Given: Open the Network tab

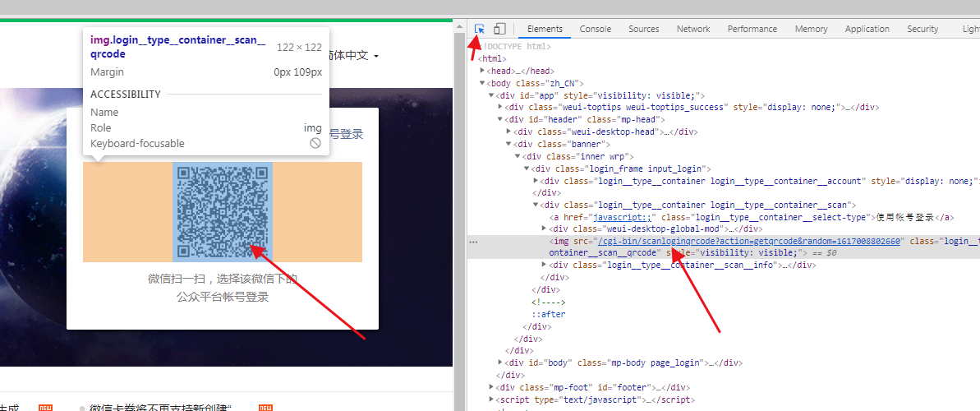Looking at the screenshot, I should 693,29.
